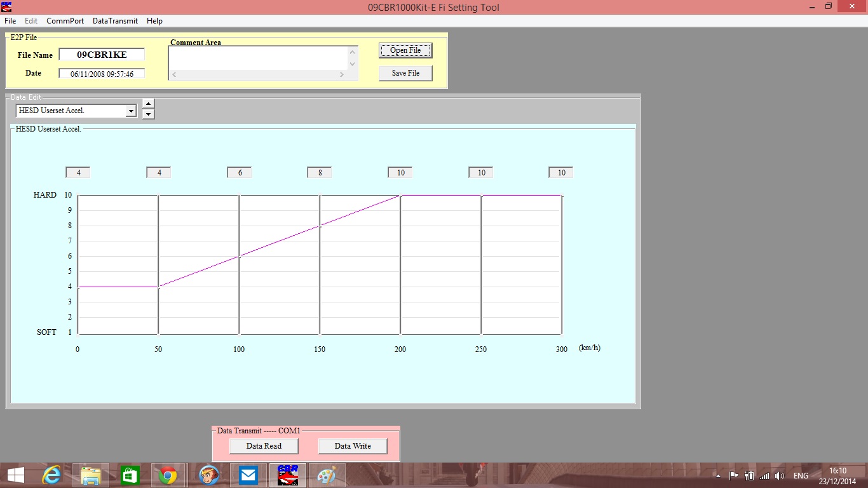Expand the HESD Userset Accel. dropdown
This screenshot has width=868, height=488.
click(x=131, y=111)
